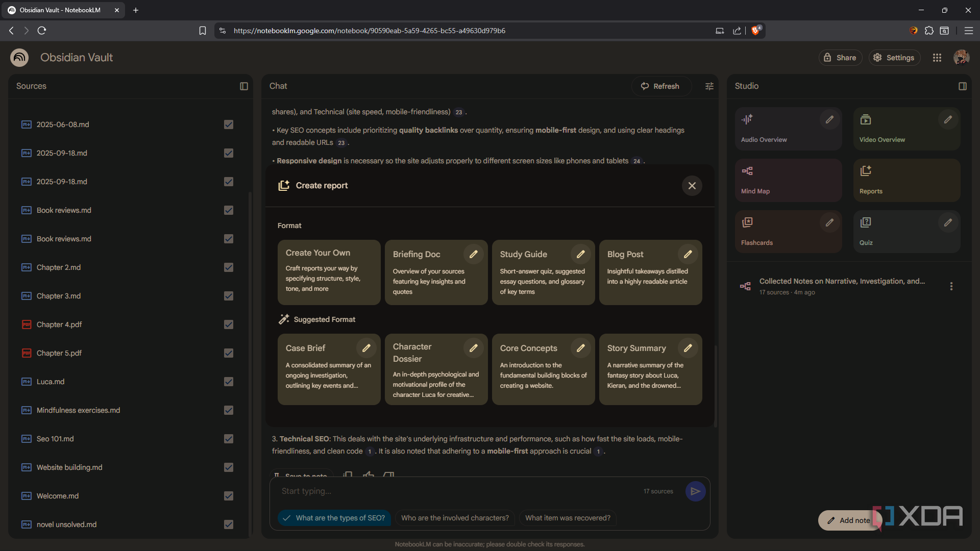Viewport: 980px width, 551px height.
Task: Uncheck the Luca.md source
Action: point(229,382)
